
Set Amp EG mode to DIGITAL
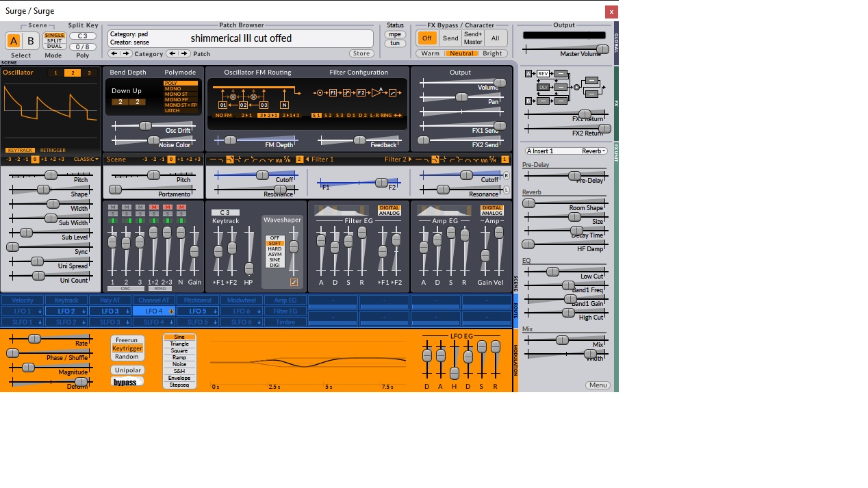pos(492,207)
